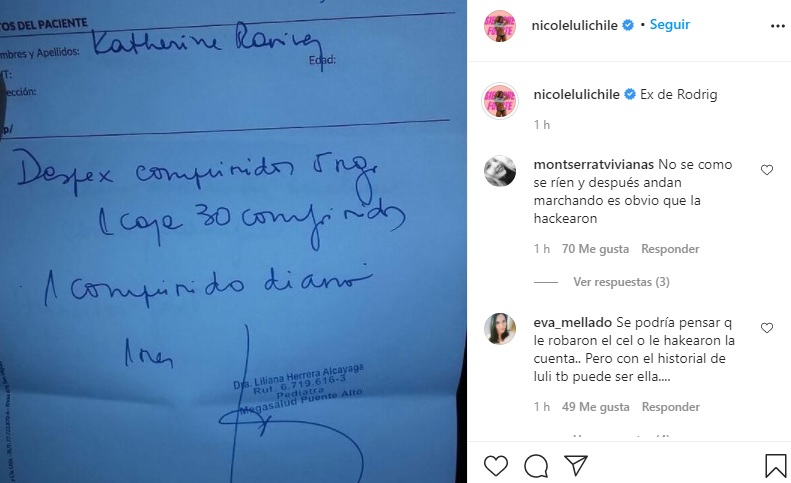
Task: Like montserratvivianas's comment
Action: point(767,170)
